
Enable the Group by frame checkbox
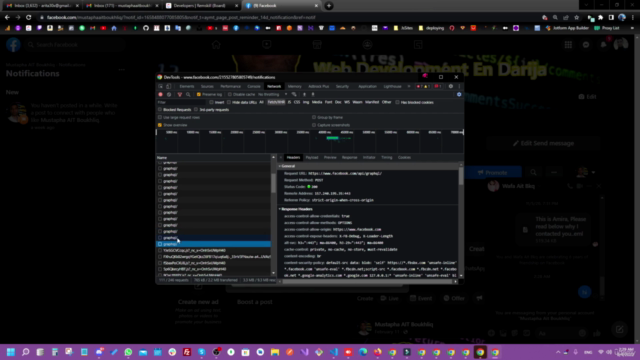tap(314, 118)
